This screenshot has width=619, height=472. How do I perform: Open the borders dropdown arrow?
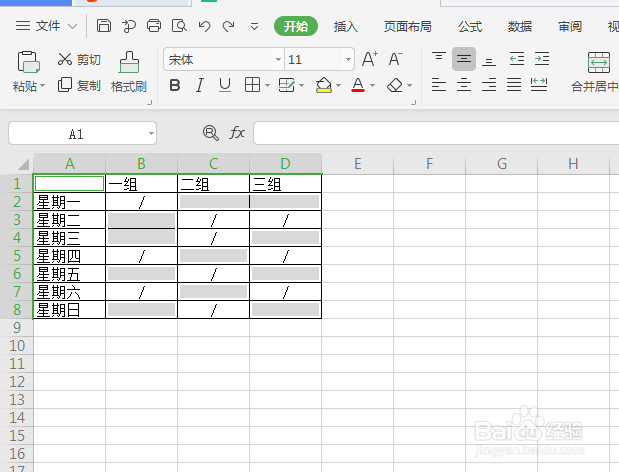(x=267, y=85)
